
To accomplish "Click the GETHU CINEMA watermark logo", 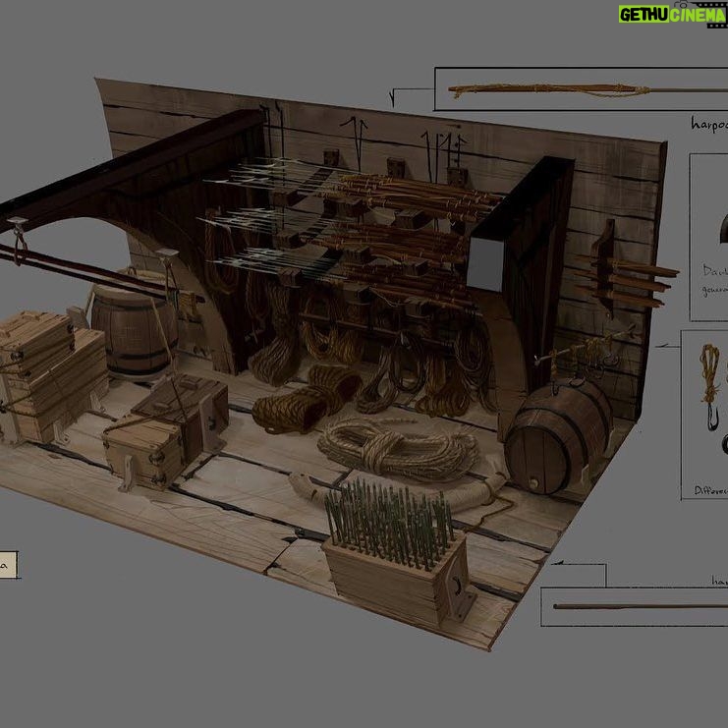I will pos(673,14).
